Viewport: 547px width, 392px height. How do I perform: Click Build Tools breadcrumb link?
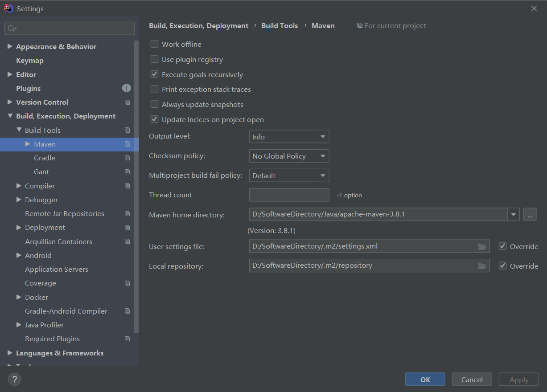tap(280, 26)
